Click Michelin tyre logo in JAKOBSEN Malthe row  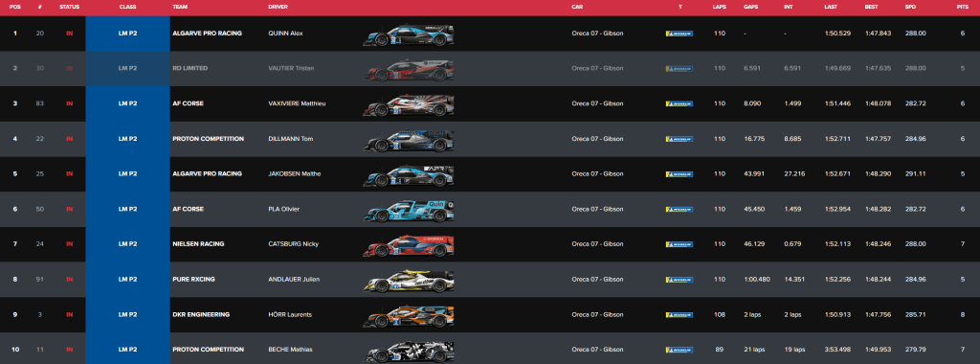pos(679,174)
